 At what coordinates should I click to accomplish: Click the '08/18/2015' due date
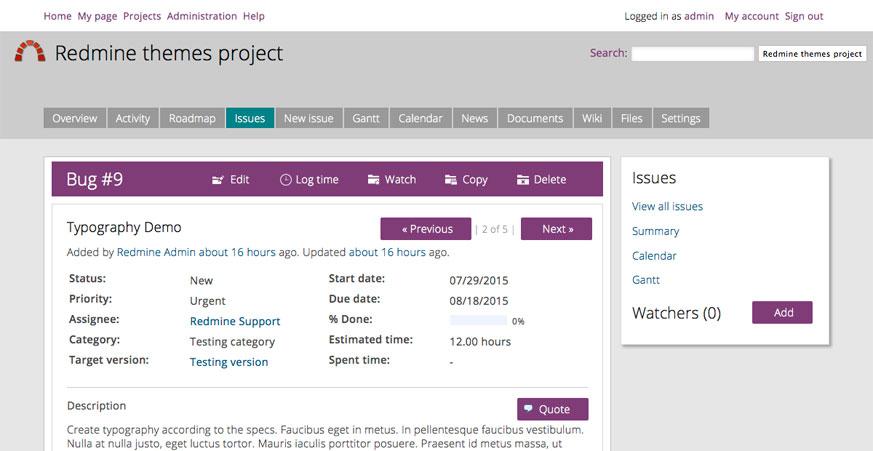tap(479, 301)
